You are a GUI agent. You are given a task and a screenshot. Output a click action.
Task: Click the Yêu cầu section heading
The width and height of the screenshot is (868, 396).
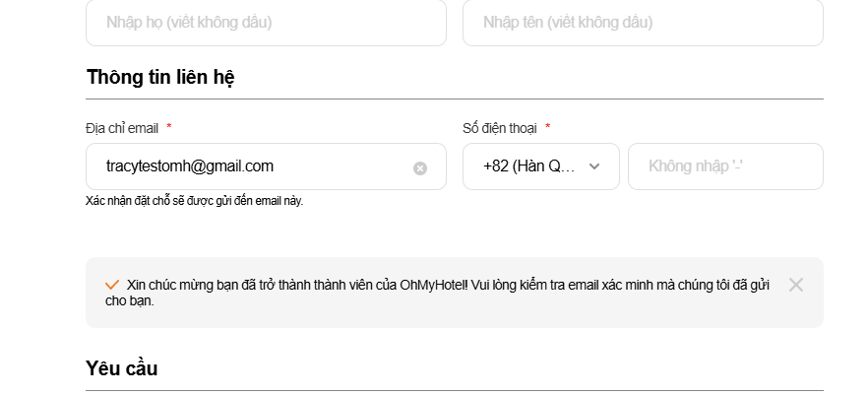pos(122,368)
